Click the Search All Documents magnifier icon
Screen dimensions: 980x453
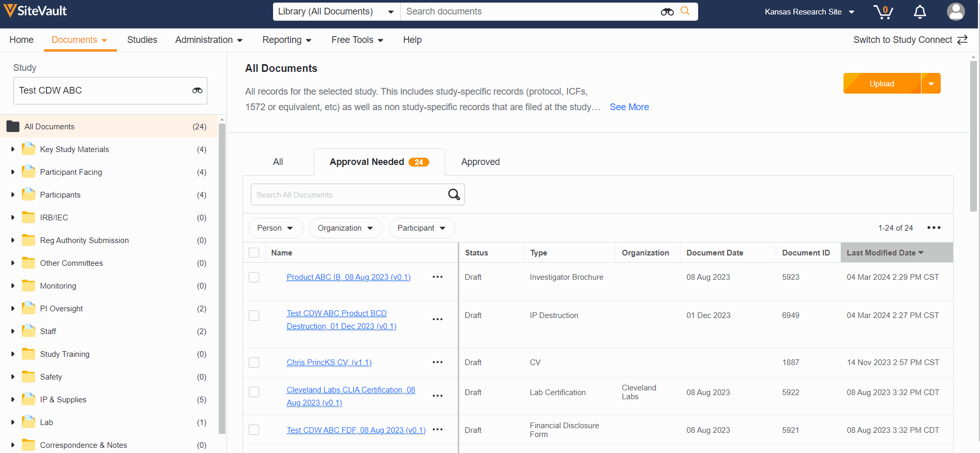(x=454, y=194)
